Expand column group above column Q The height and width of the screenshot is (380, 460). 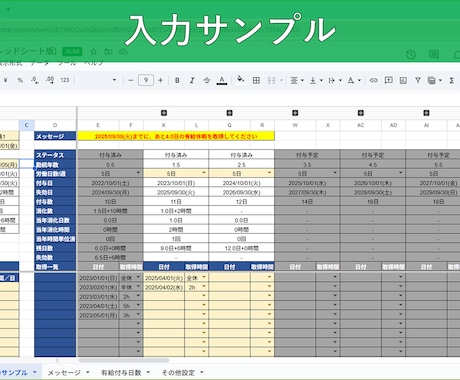pos(230,113)
